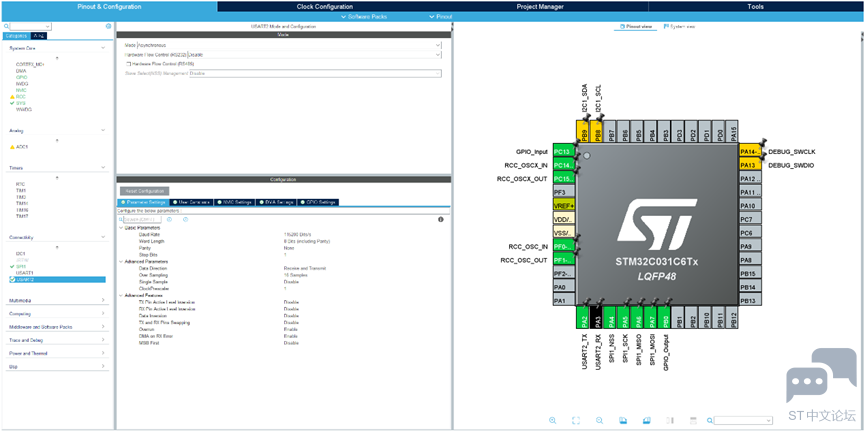Switch to System view
Viewport: 865px width, 431px height.
(679, 26)
